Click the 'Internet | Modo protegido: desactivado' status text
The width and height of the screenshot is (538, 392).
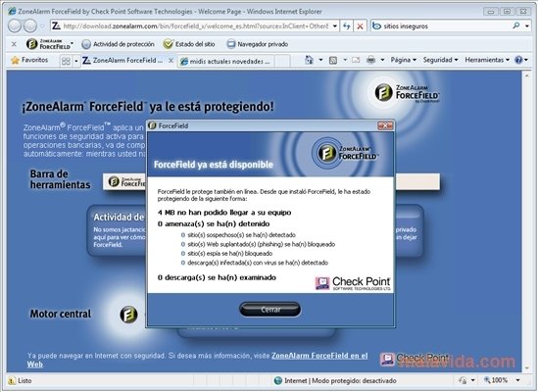click(x=340, y=380)
